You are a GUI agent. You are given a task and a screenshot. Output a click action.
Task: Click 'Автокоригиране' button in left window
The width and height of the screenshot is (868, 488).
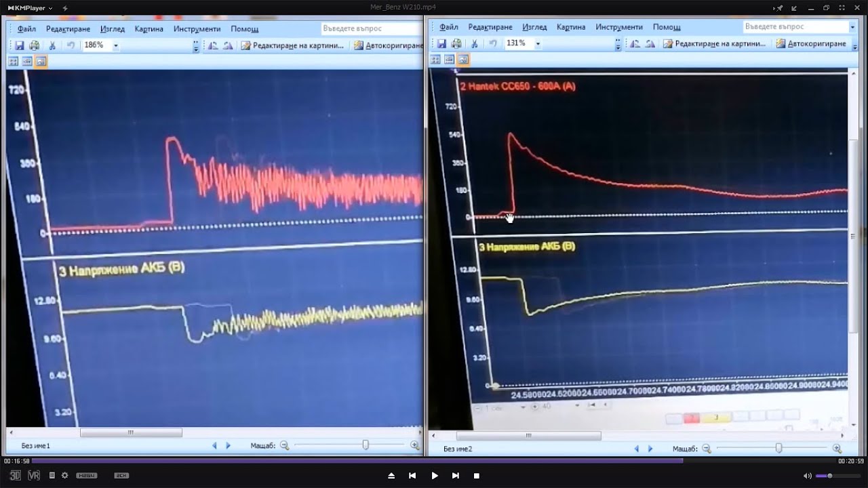pyautogui.click(x=389, y=45)
